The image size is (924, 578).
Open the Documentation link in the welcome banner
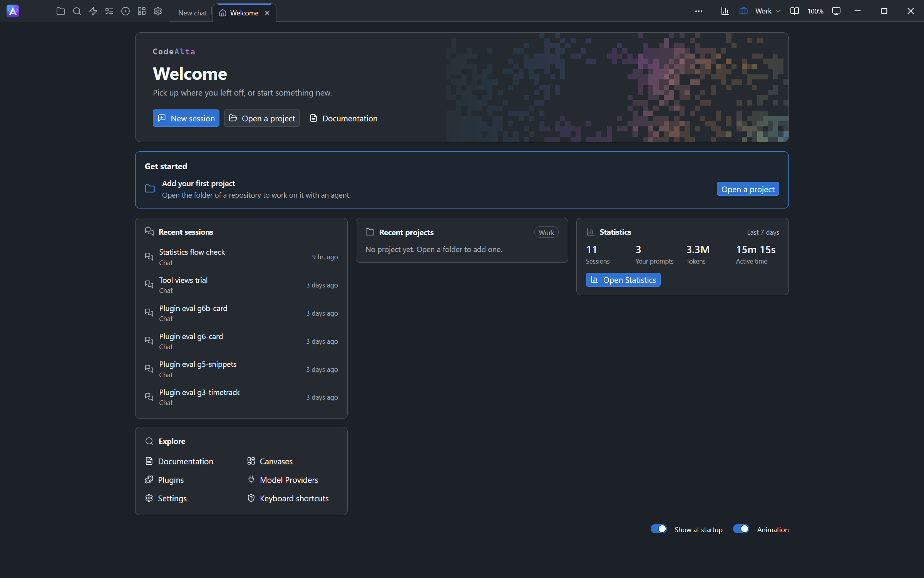(x=344, y=118)
